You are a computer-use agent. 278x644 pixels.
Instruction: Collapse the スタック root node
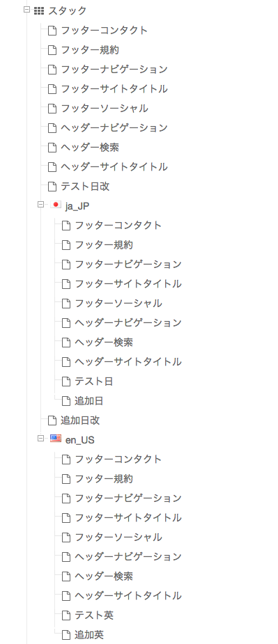click(26, 10)
